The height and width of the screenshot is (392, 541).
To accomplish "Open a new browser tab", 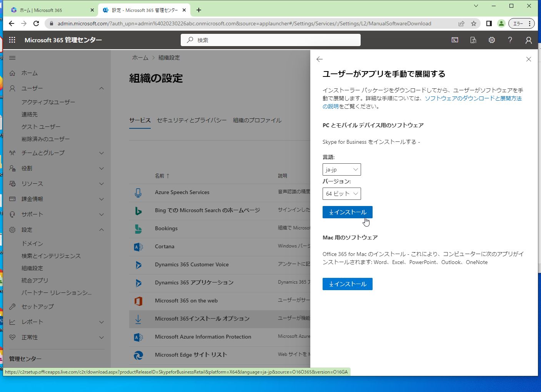I will (199, 10).
